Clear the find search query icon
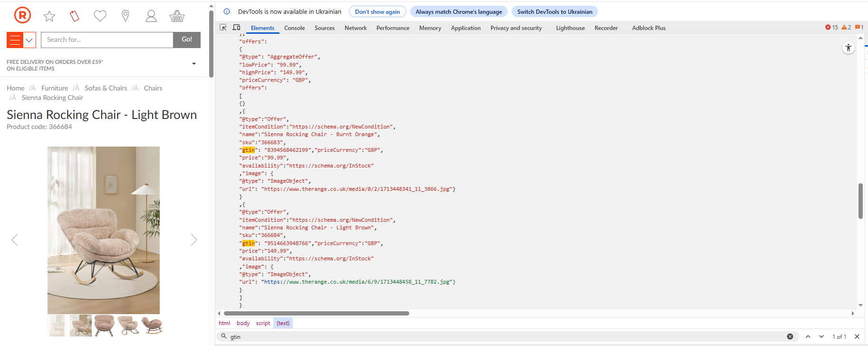Image resolution: width=868 pixels, height=346 pixels. point(790,336)
